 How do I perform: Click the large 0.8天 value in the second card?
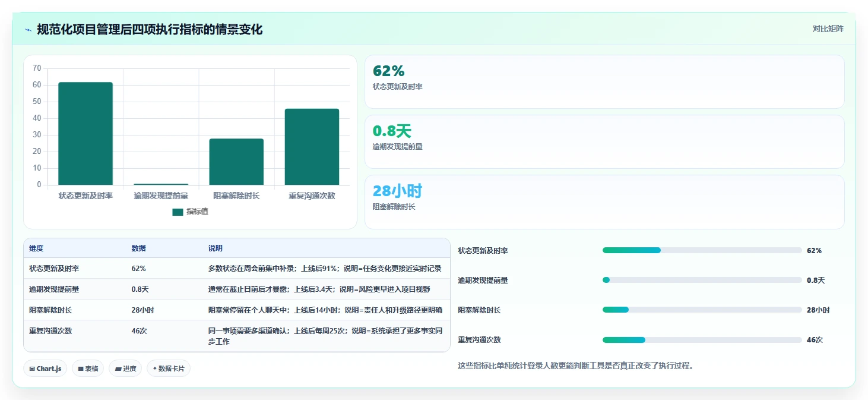pos(392,131)
